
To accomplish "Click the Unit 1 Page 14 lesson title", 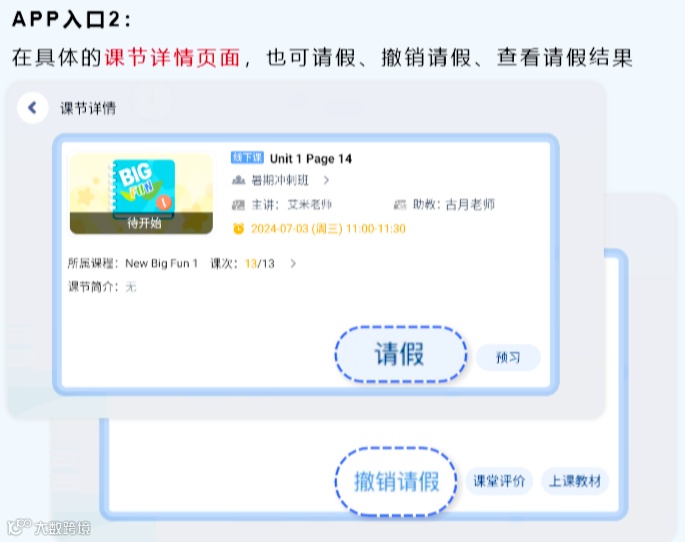I will (x=311, y=159).
